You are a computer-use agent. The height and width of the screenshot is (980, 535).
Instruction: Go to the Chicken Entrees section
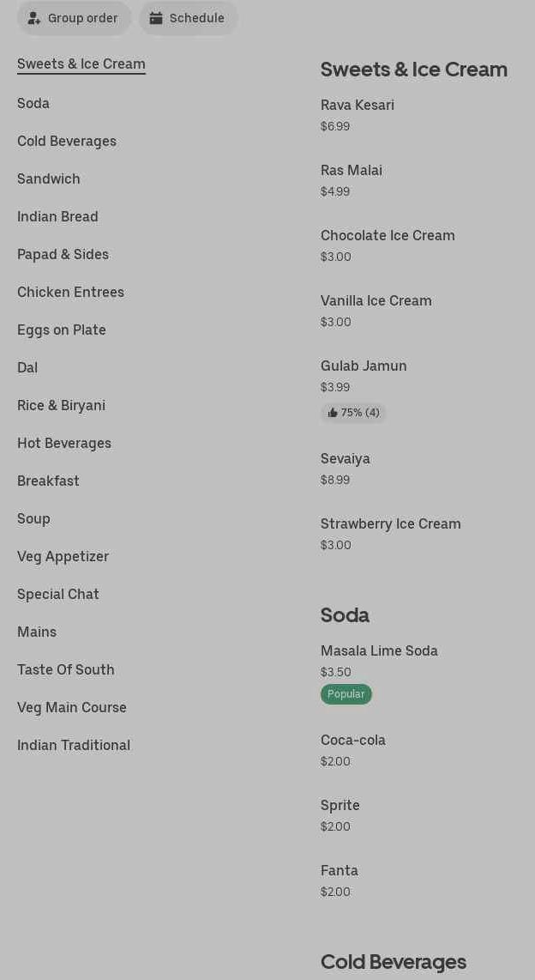pyautogui.click(x=70, y=293)
